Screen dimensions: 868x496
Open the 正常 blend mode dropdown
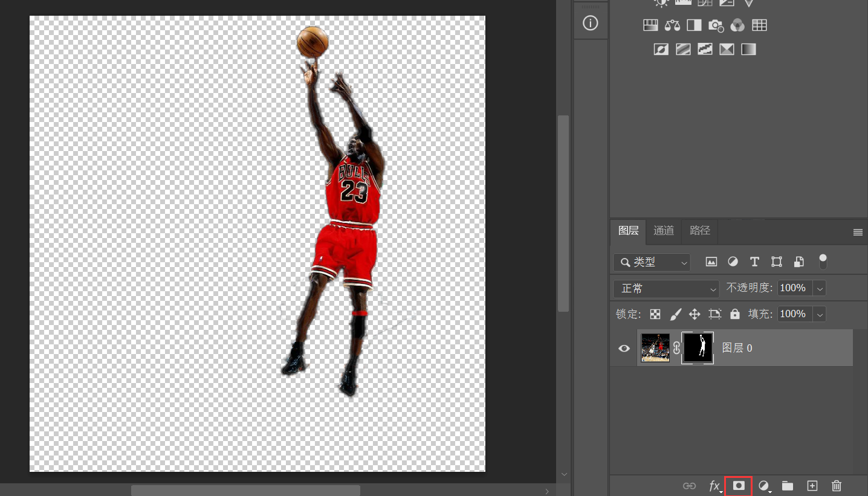click(666, 288)
